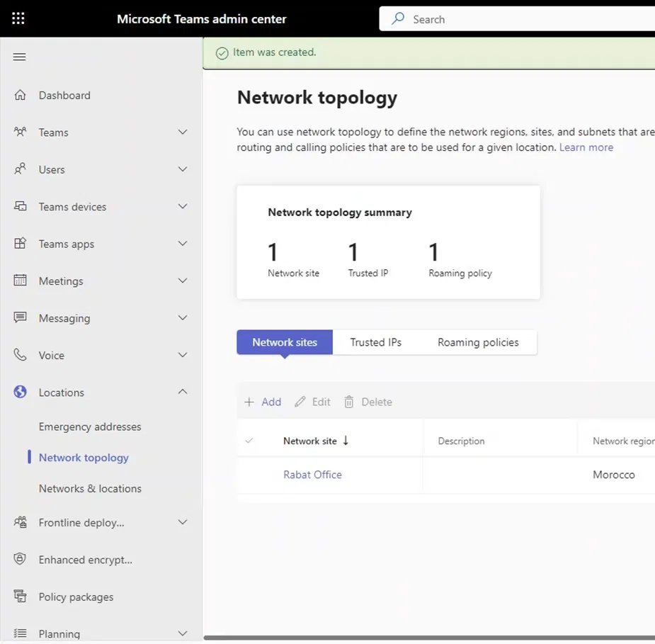Toggle the select-all checkmark in table header

click(x=249, y=441)
